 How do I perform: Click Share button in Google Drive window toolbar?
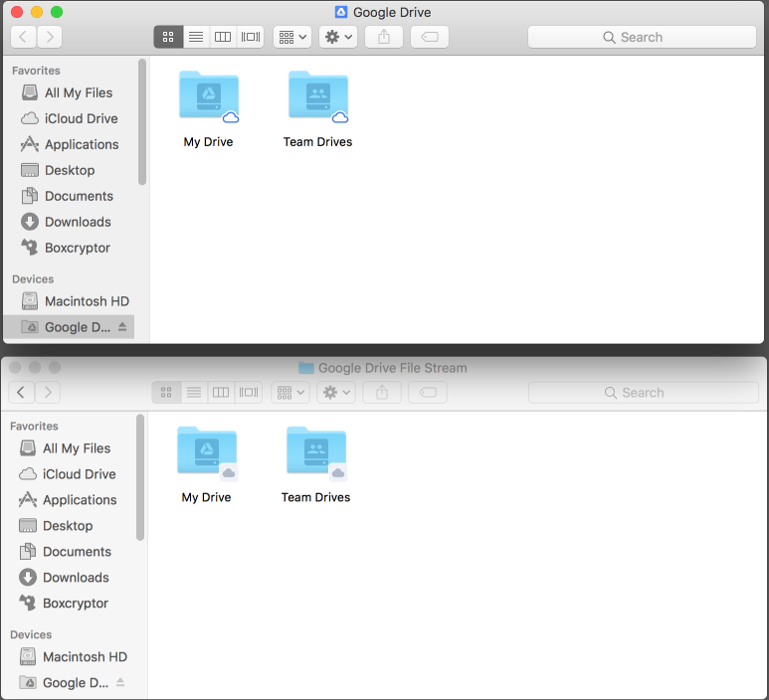[x=384, y=37]
